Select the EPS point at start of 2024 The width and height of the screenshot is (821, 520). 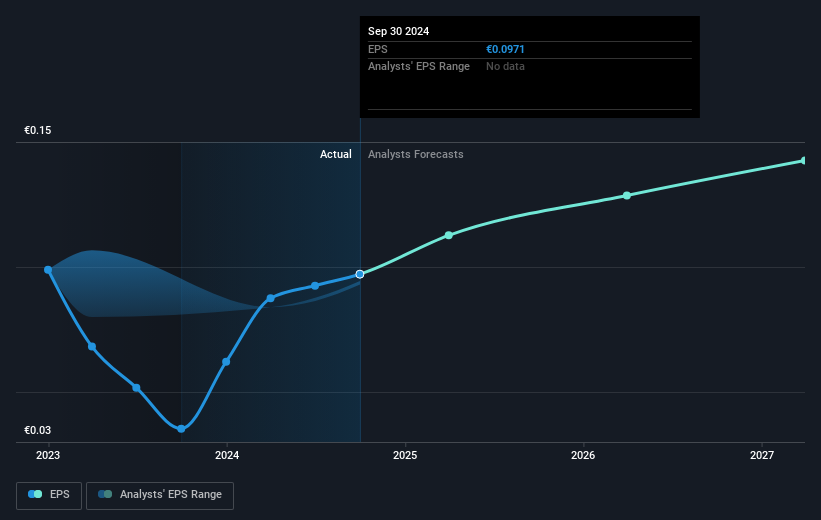226,362
